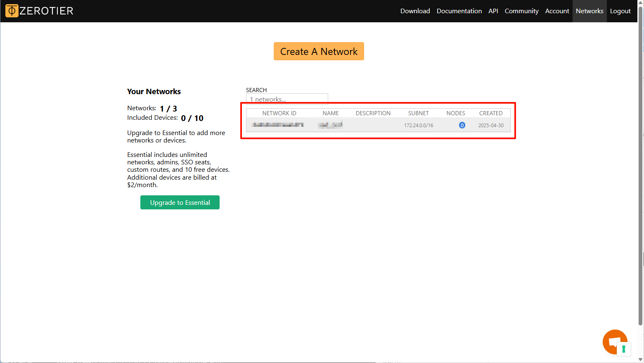Click the SUBNET column header

[419, 113]
